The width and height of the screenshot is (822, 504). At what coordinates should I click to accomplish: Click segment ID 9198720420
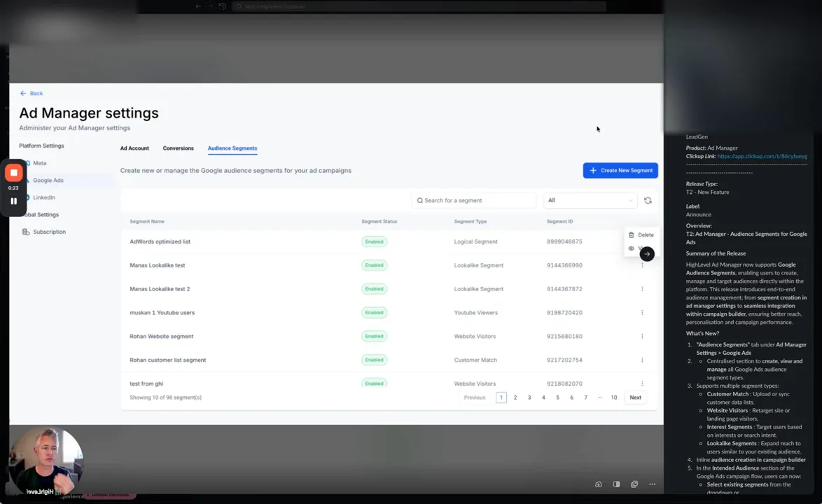point(564,313)
